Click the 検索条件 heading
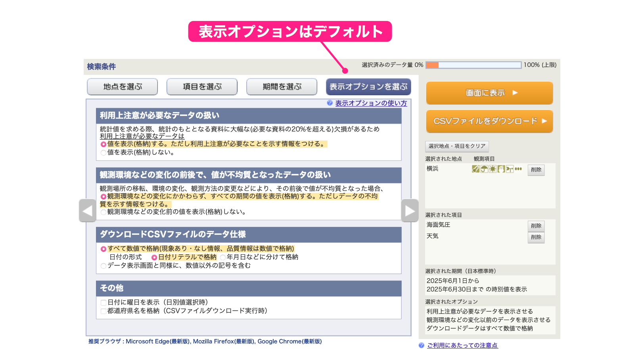This screenshot has height=362, width=644. [x=102, y=67]
